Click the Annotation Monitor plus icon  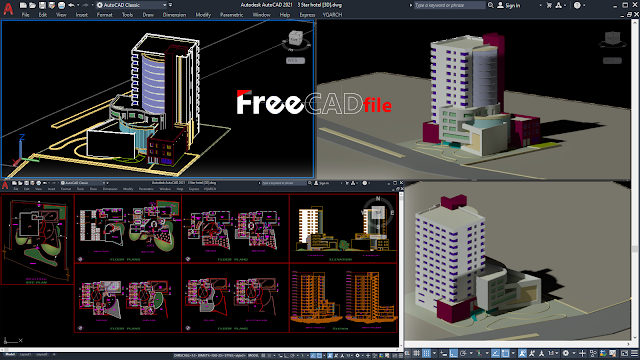tap(582, 353)
